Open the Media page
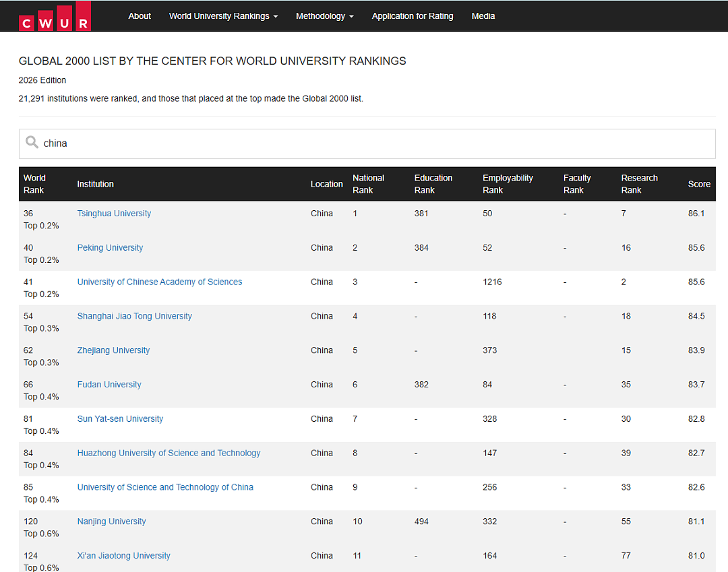Screen dimensions: 728x572 coord(483,16)
